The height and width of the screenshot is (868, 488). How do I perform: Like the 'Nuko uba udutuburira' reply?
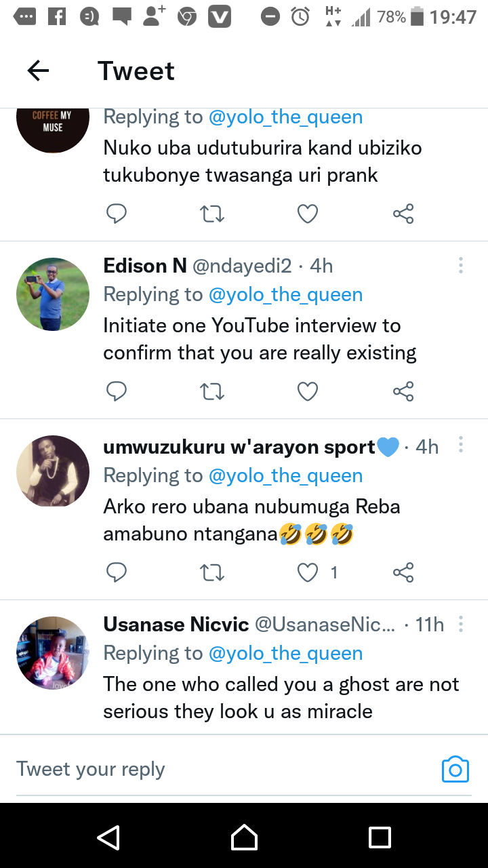(308, 214)
